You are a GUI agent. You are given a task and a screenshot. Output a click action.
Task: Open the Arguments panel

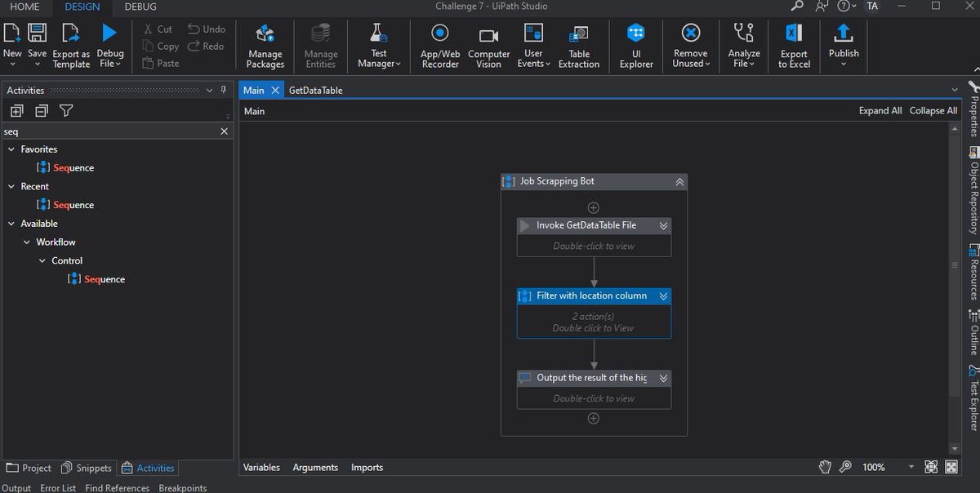[315, 468]
